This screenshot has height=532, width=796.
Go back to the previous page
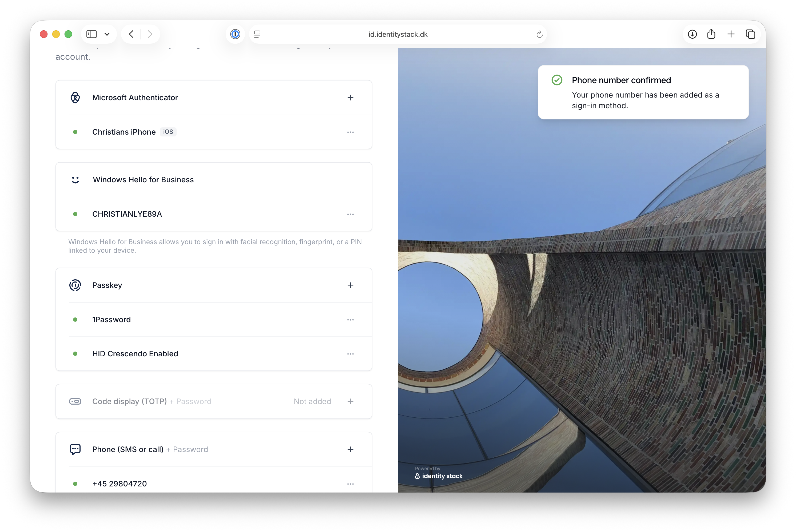pyautogui.click(x=132, y=34)
